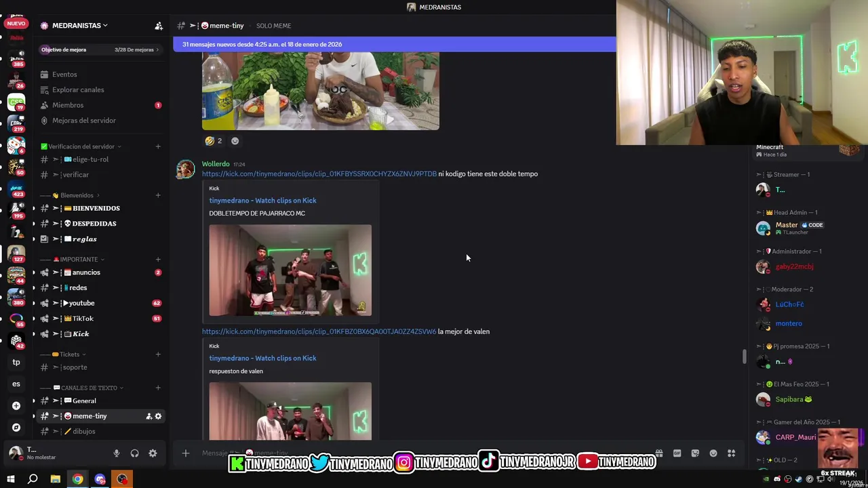Open the elige-tu-rol channel
868x488 pixels.
pos(100,159)
